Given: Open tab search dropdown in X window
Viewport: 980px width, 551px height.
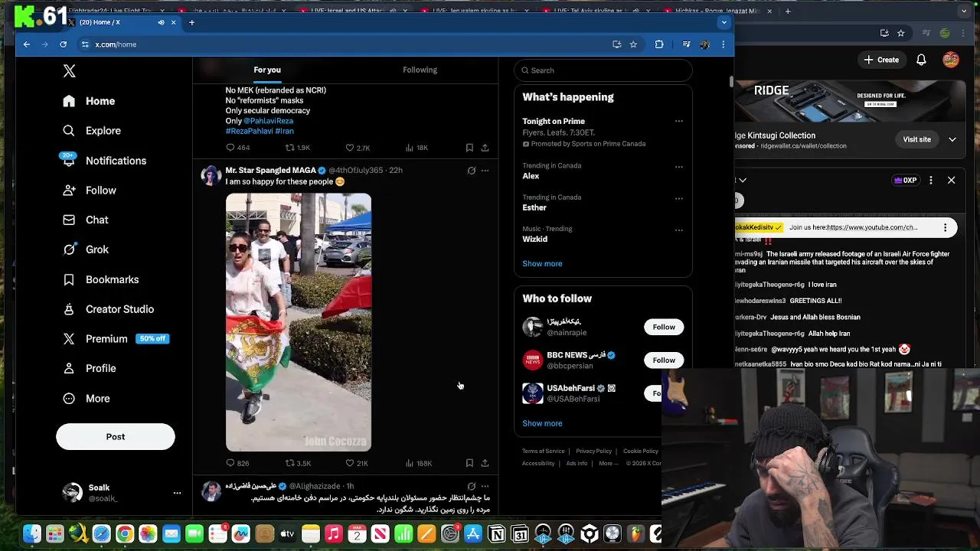Looking at the screenshot, I should 724,22.
